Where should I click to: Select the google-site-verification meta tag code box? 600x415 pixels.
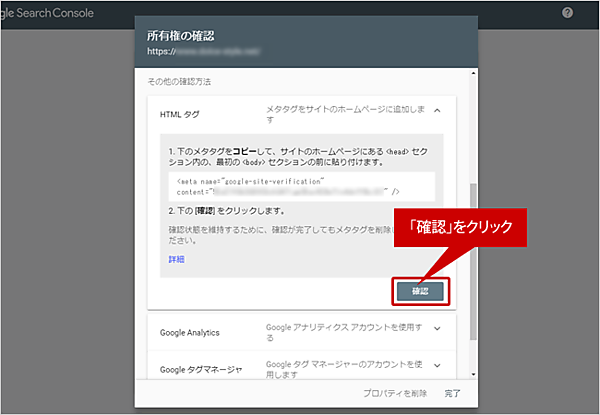pos(302,187)
